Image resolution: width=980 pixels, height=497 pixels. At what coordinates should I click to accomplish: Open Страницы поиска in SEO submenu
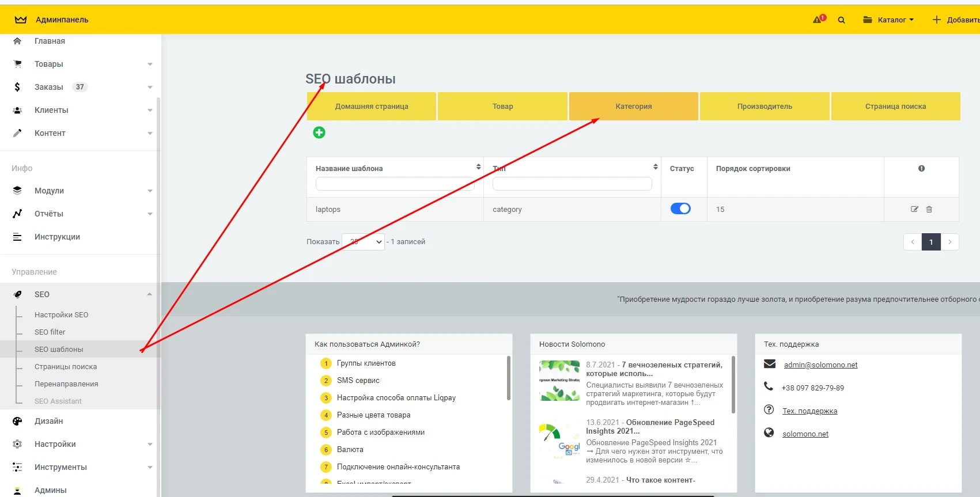click(66, 366)
